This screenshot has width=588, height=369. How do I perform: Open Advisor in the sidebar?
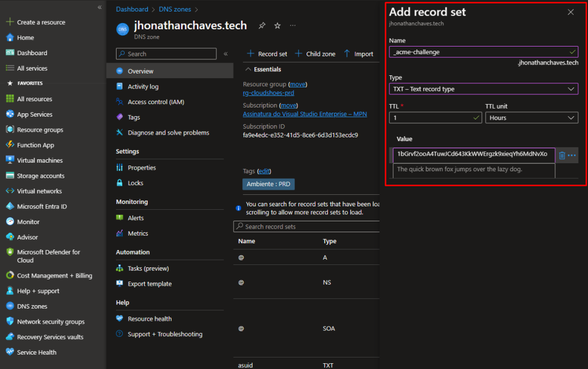28,237
